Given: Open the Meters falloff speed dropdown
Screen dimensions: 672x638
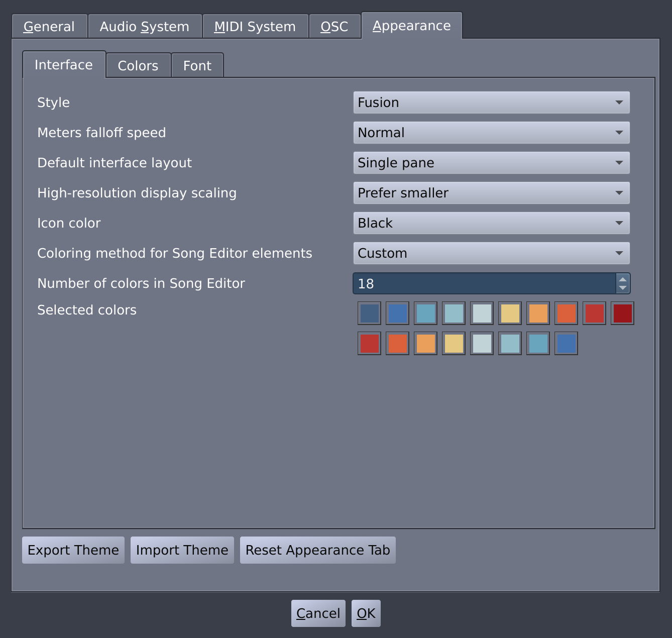Looking at the screenshot, I should [x=491, y=133].
